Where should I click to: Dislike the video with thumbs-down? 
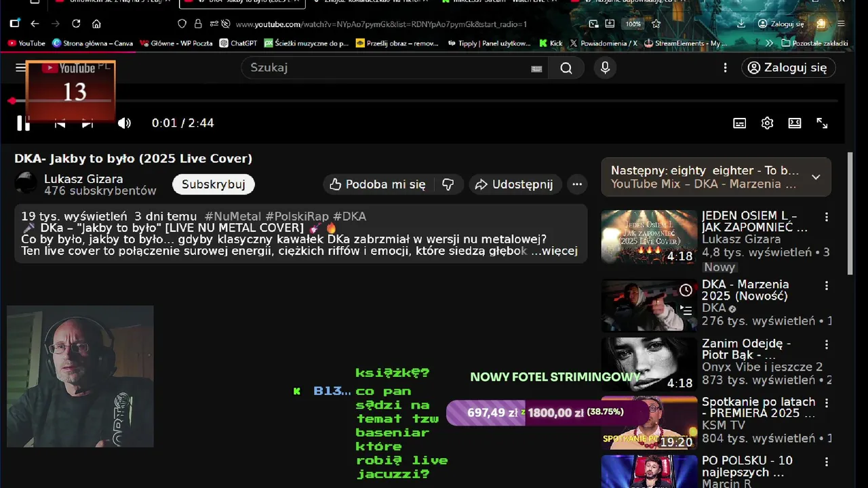[448, 184]
